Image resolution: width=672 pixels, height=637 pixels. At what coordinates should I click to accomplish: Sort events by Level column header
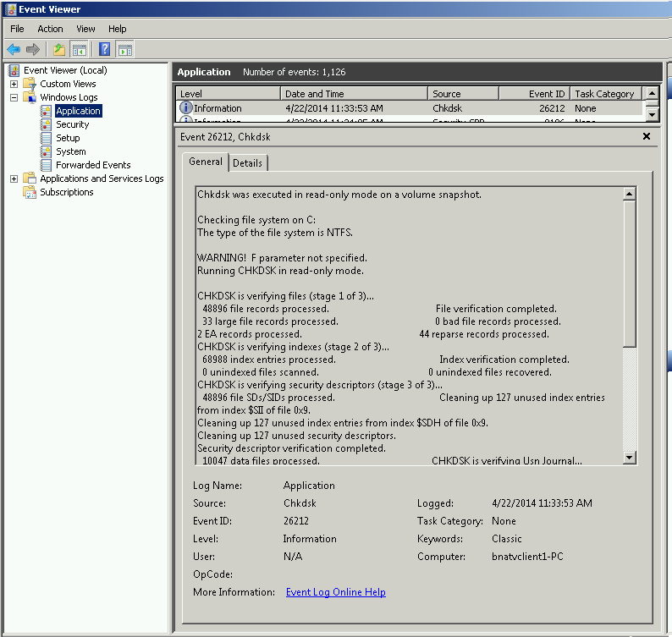(x=228, y=93)
